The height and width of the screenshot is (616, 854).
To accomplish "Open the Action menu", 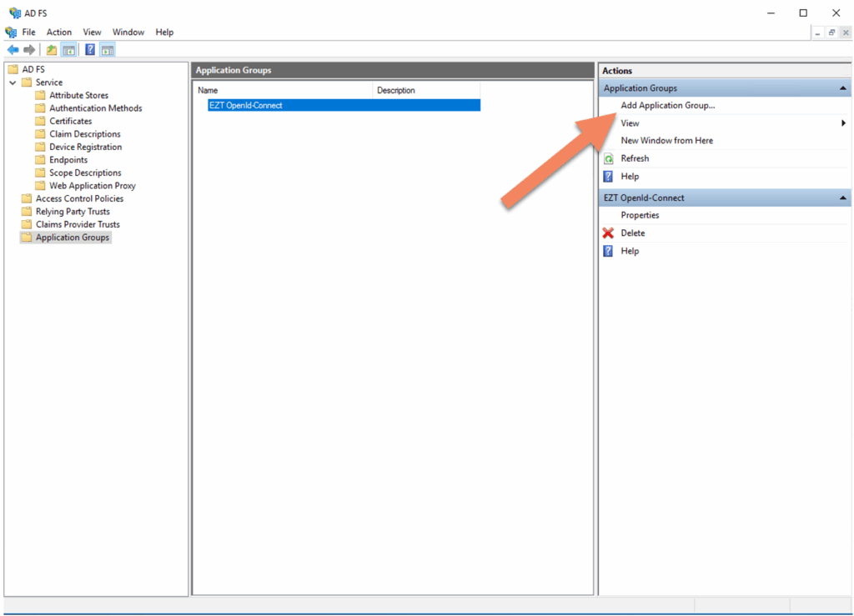I will click(x=58, y=32).
